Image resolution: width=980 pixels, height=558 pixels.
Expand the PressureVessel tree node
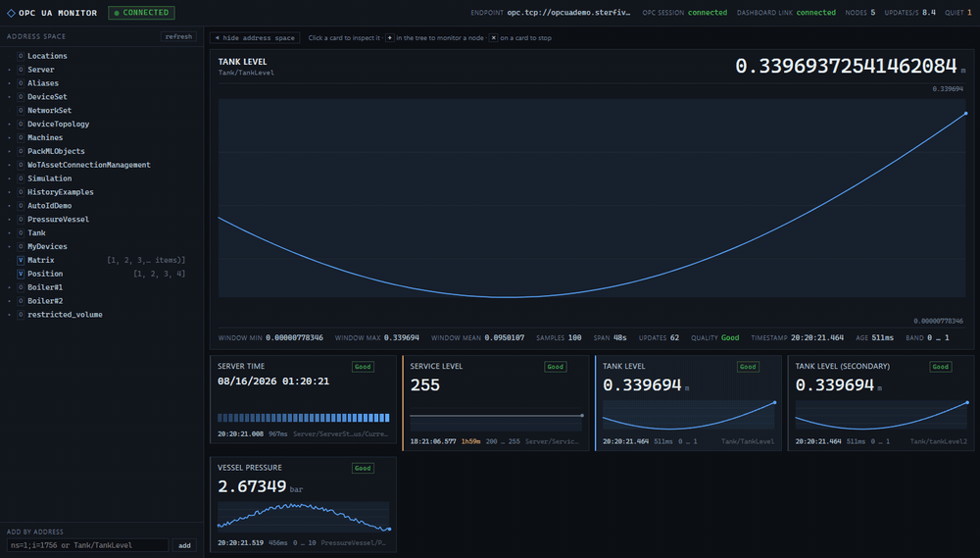[x=10, y=220]
